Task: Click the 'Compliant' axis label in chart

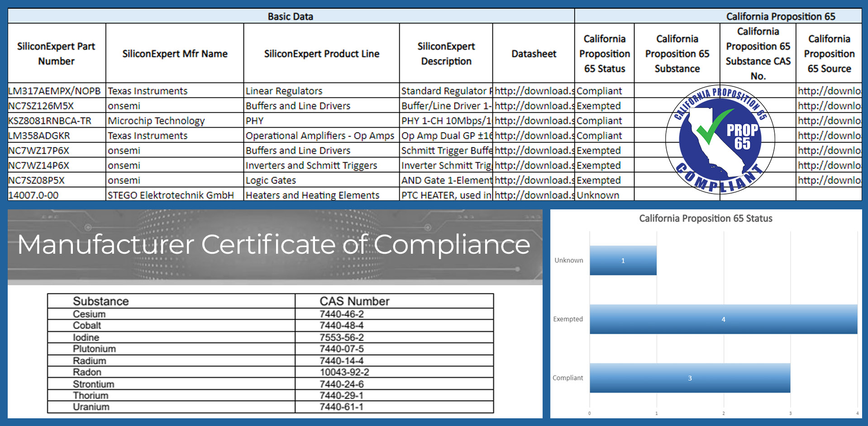Action: coord(568,378)
